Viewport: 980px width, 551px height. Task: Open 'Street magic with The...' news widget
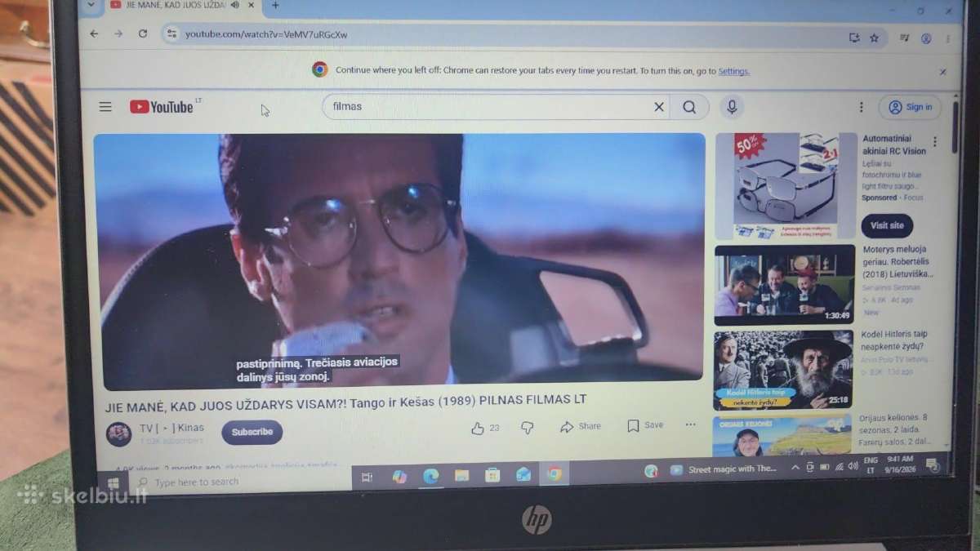pyautogui.click(x=724, y=469)
